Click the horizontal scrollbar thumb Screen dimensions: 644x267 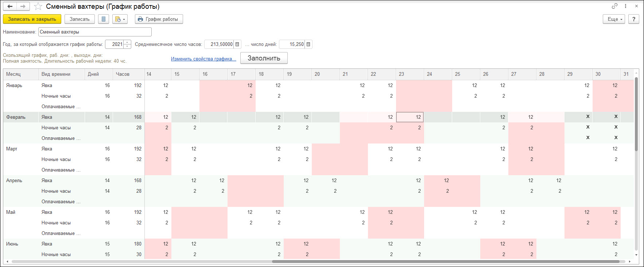446,262
